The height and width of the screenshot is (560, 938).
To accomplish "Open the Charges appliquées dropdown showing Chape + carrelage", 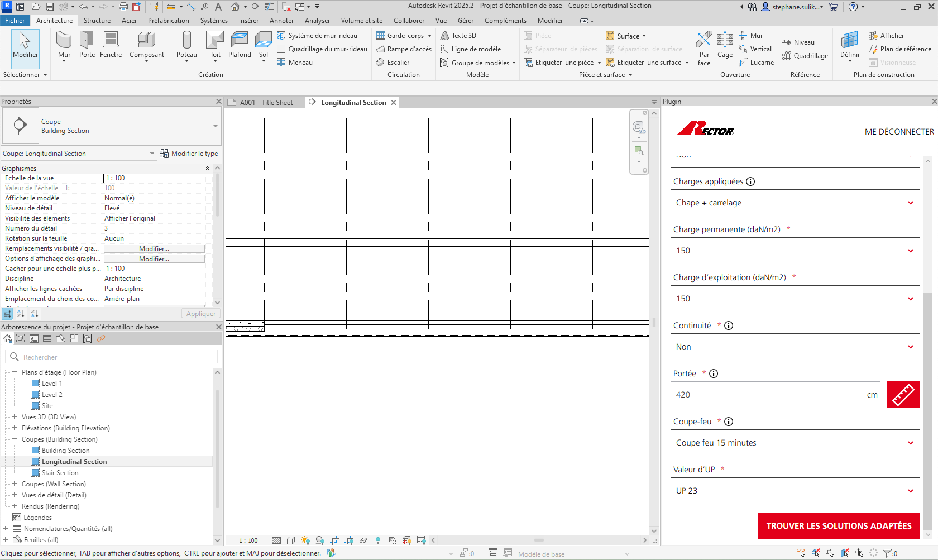I will pyautogui.click(x=795, y=203).
